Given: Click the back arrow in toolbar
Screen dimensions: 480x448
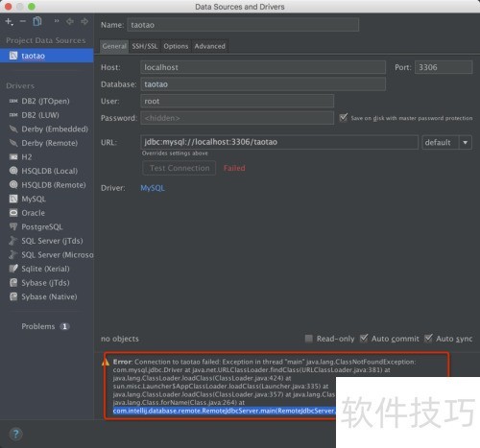Looking at the screenshot, I should (x=70, y=21).
